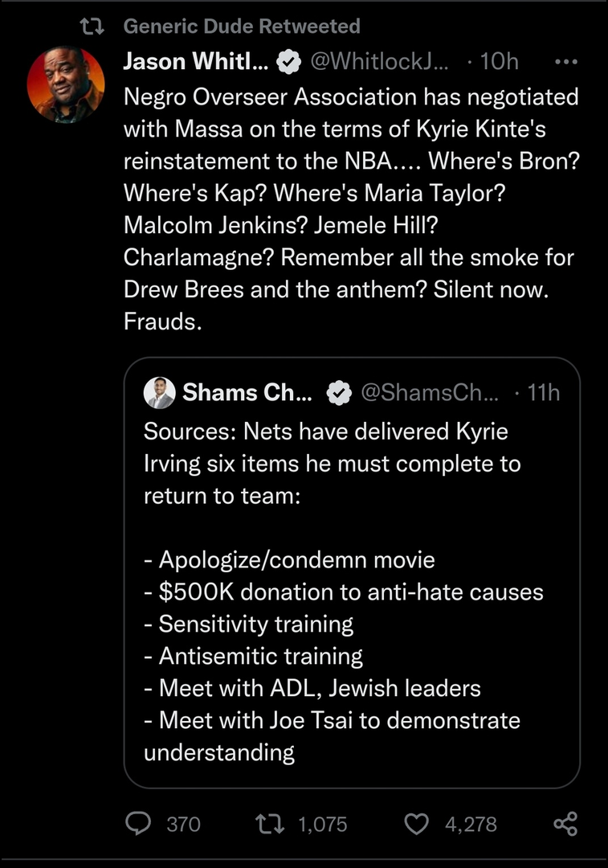
Task: Click the verified badge beside Jason Whitlock's name
Action: coord(288,62)
